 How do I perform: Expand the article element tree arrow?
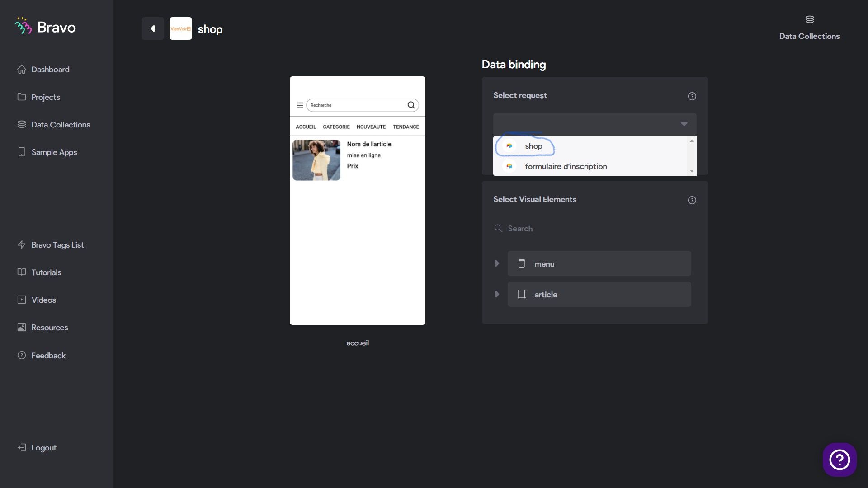(497, 294)
